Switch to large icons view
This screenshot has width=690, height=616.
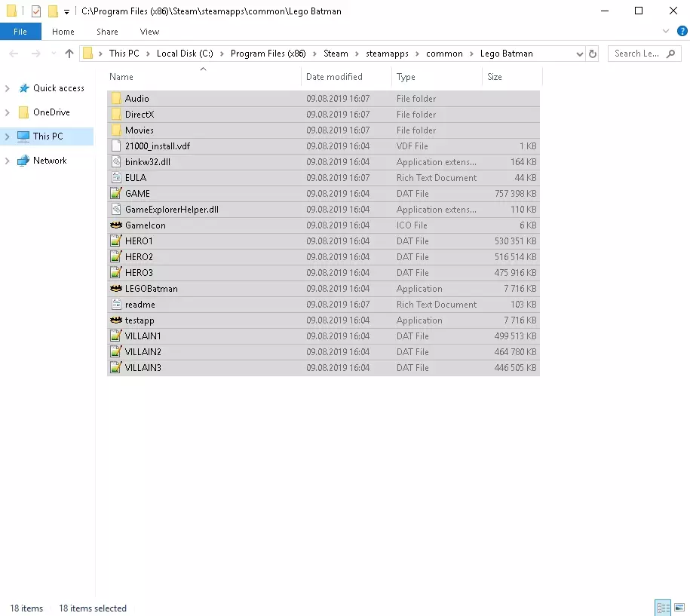pyautogui.click(x=679, y=608)
